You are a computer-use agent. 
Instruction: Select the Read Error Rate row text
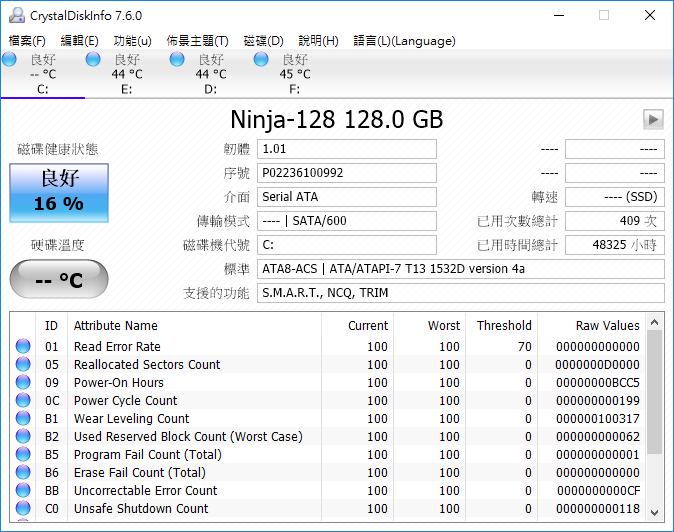pyautogui.click(x=117, y=346)
